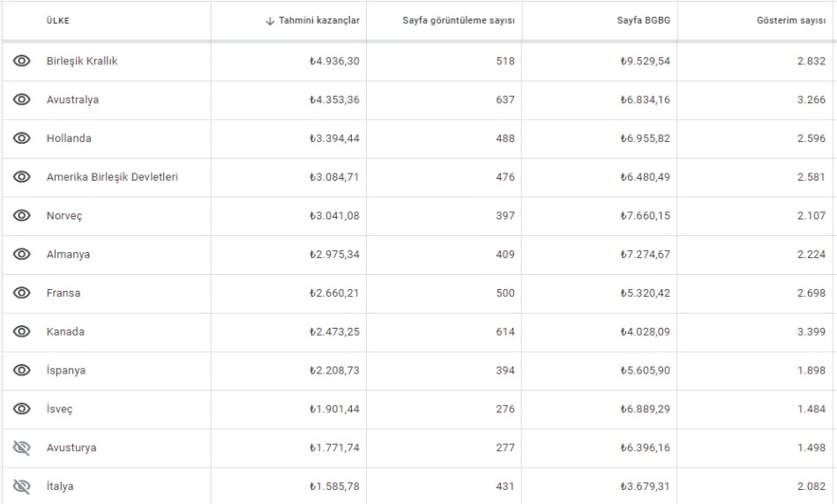Toggle the Kanada eye icon
Screen dimensions: 837x504
click(21, 331)
